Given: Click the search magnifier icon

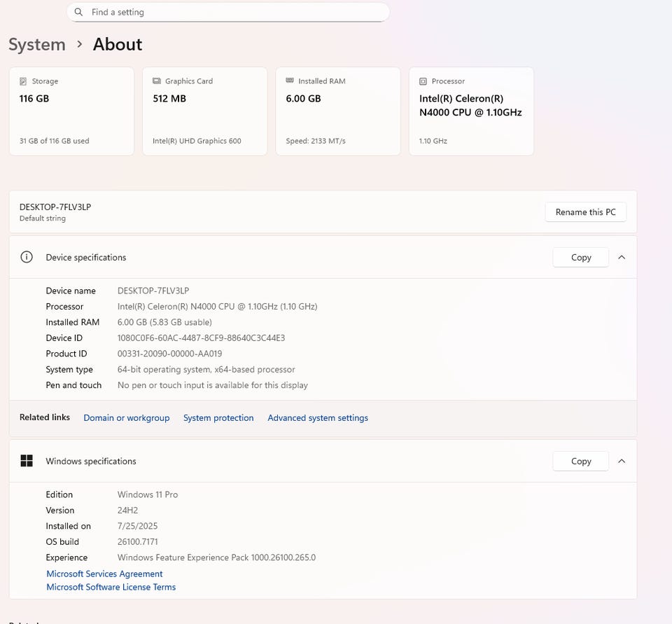Looking at the screenshot, I should (78, 12).
